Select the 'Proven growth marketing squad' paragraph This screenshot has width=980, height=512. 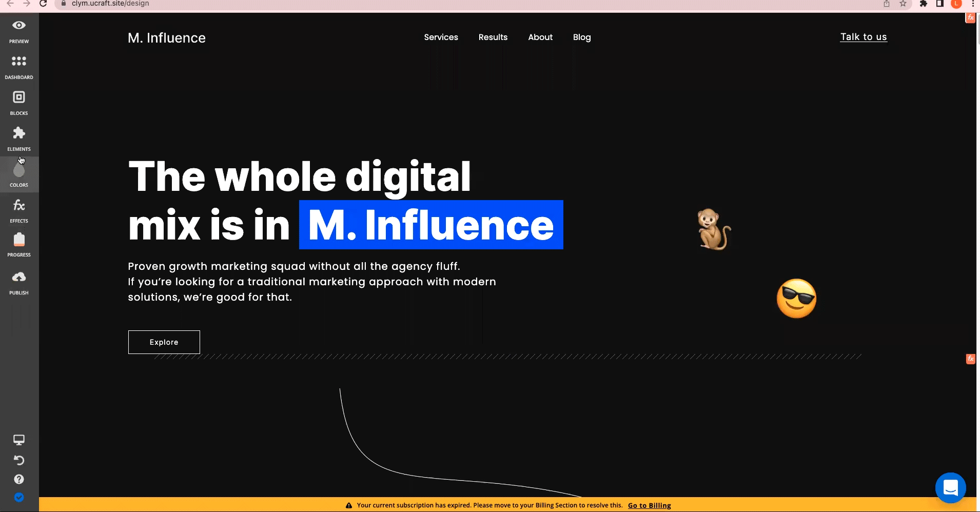tap(312, 282)
